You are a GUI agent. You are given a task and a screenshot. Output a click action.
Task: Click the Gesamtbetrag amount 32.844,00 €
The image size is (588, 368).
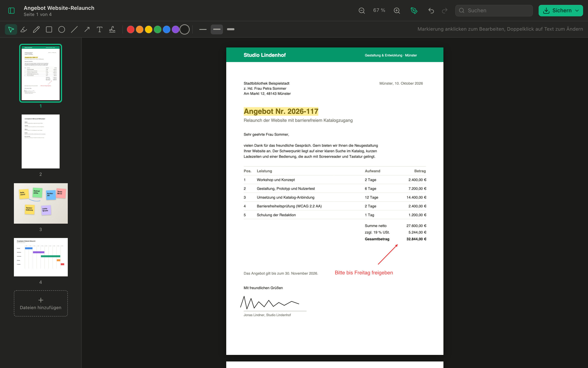tap(416, 239)
